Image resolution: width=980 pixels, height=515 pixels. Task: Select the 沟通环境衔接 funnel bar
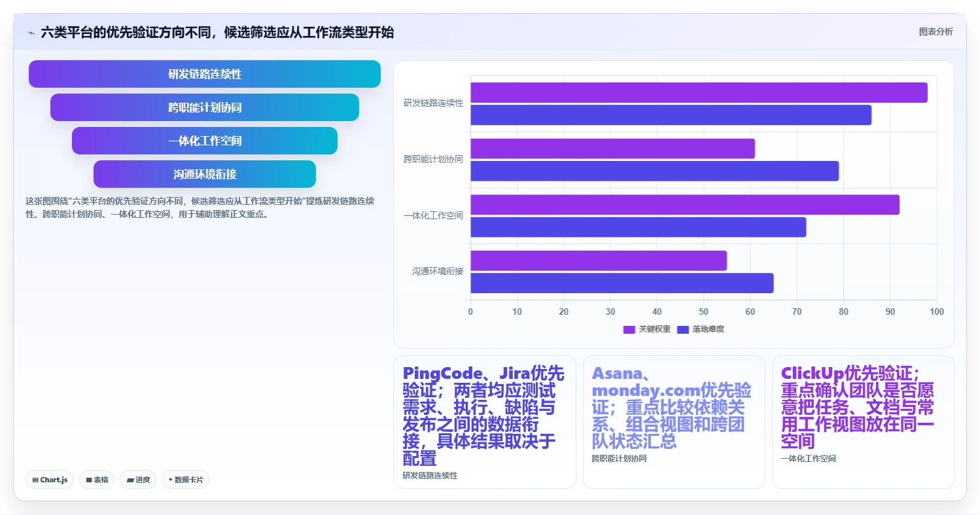[x=205, y=174]
